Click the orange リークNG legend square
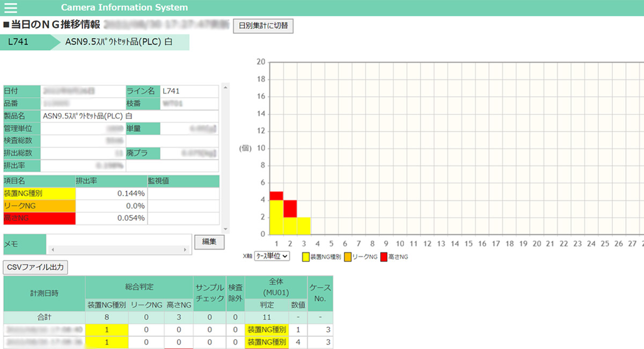The width and height of the screenshot is (644, 349). coord(348,257)
